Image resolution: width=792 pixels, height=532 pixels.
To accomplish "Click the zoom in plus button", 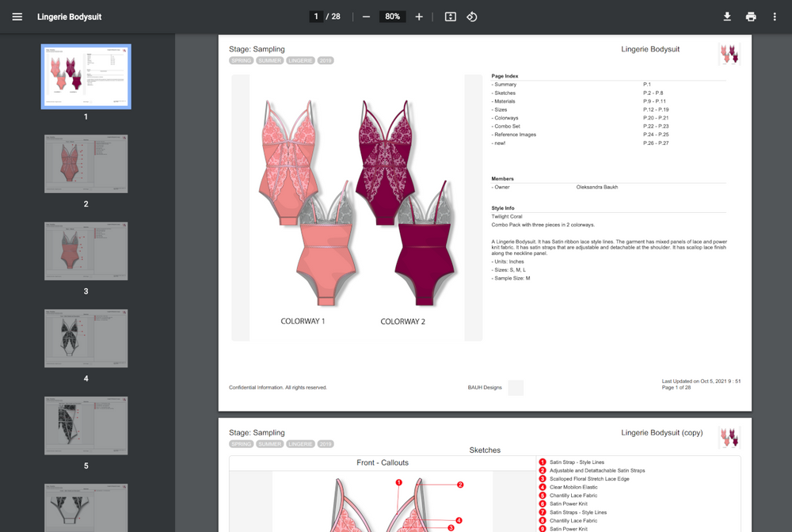I will pyautogui.click(x=419, y=17).
